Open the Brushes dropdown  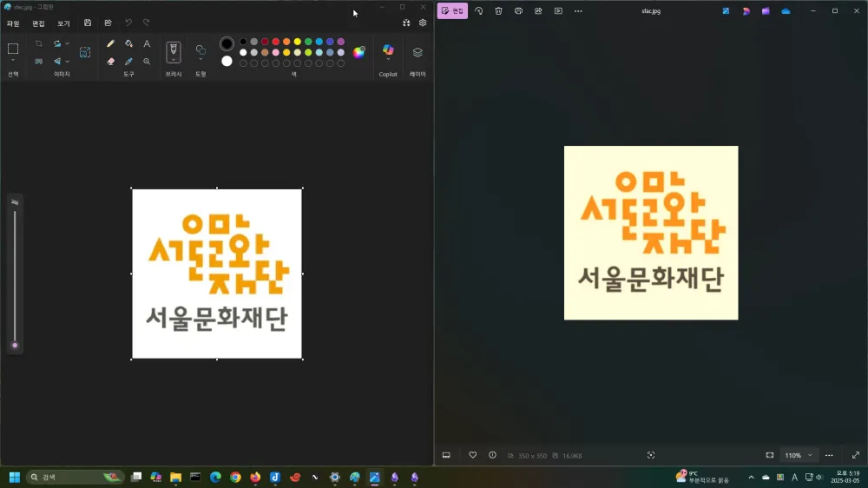click(x=174, y=61)
